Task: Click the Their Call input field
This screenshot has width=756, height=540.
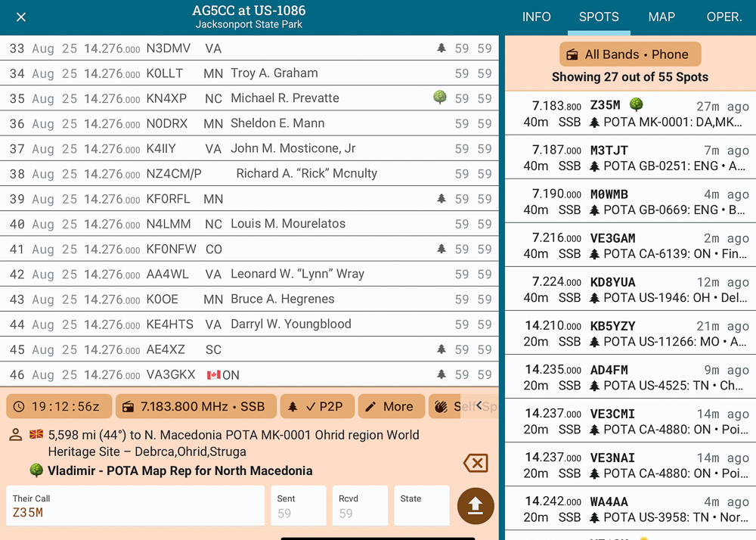Action: (x=136, y=506)
